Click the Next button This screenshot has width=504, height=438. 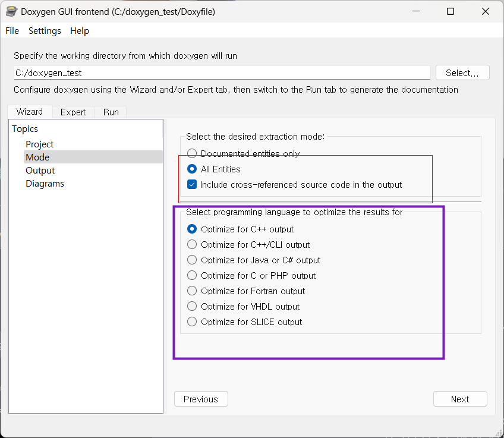point(460,399)
